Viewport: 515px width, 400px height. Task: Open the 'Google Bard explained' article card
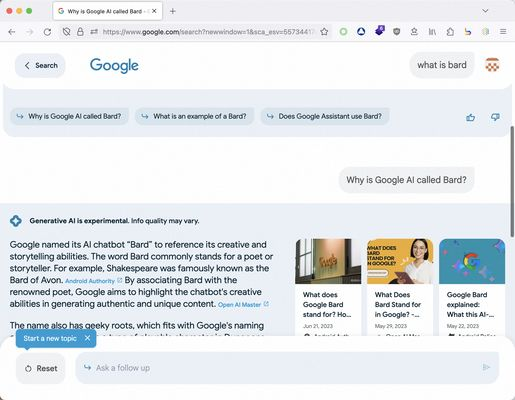tap(472, 287)
